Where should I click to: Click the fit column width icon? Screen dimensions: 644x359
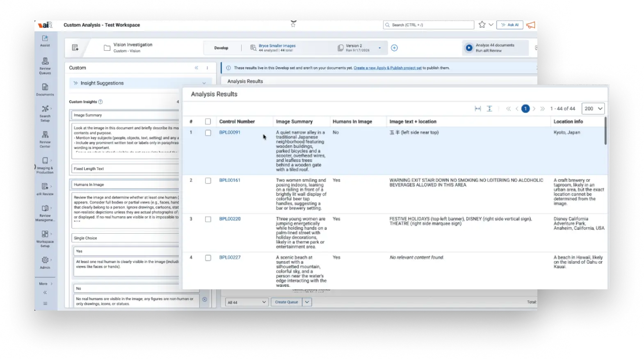478,109
